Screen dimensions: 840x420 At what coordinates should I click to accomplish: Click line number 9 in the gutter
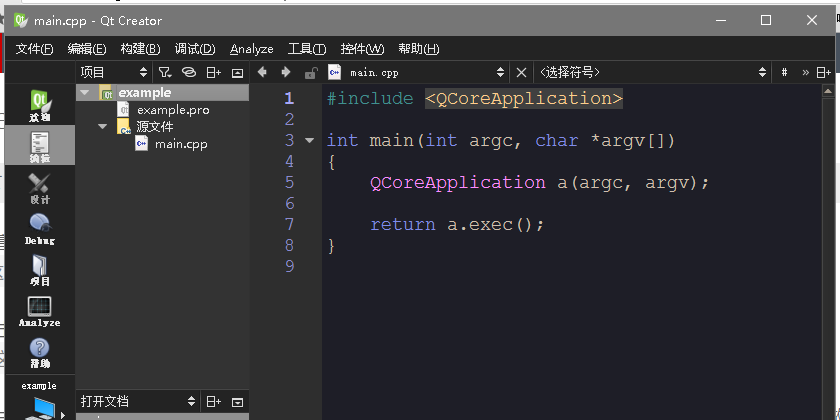pos(289,266)
